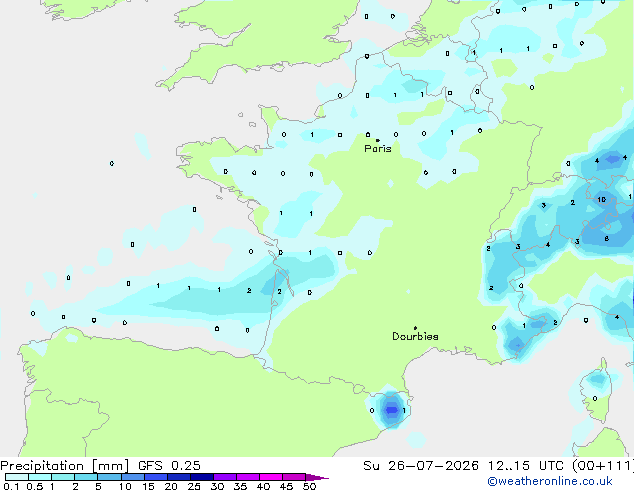This screenshot has width=634, height=490.
Task: Click the Dourbies location dot marker
Action: coord(415,328)
